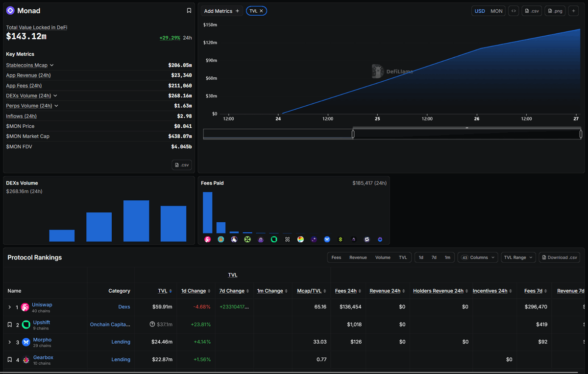Switch chart denomination to MON

(x=496, y=11)
